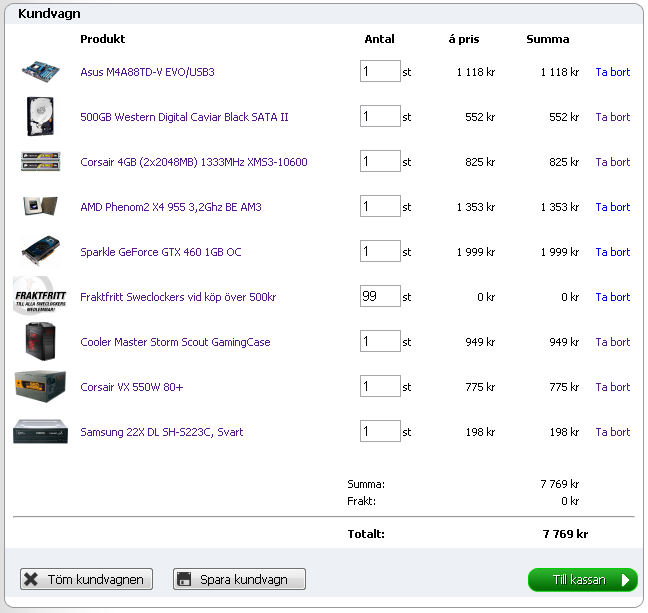Click the Cooler Master case thumbnail

pyautogui.click(x=41, y=342)
